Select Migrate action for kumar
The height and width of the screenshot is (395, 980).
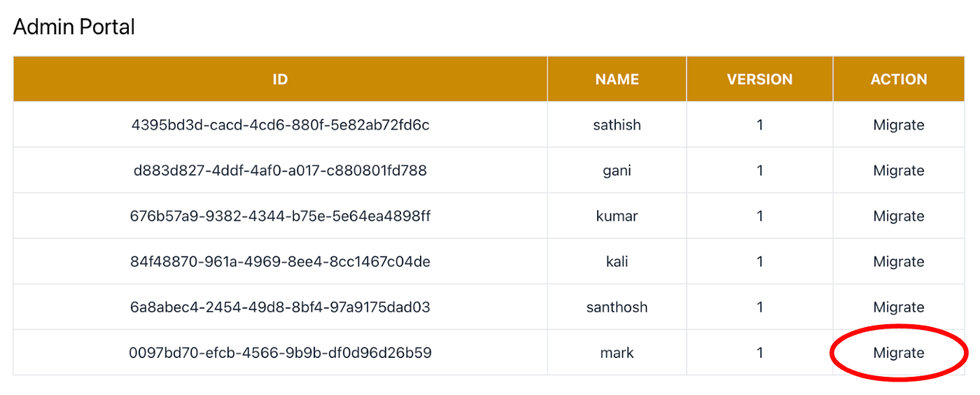[x=899, y=216]
